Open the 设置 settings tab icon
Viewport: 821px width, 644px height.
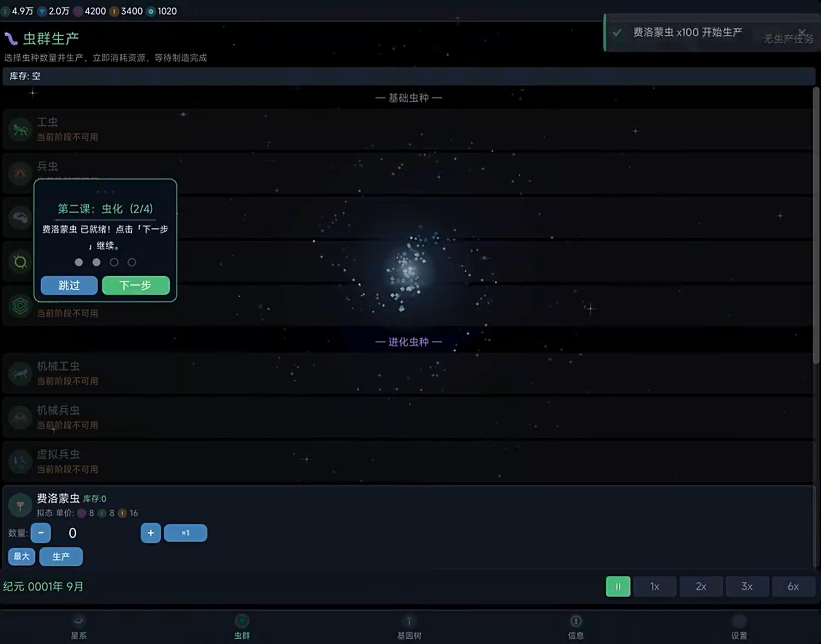pos(739,621)
